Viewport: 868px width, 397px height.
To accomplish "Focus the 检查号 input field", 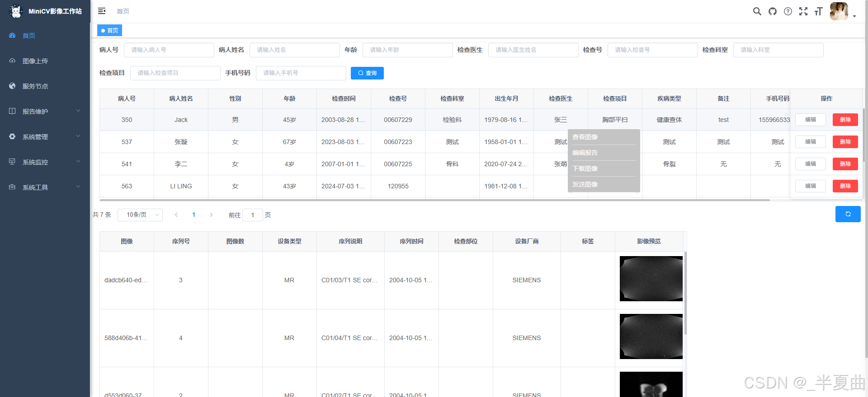I will tap(653, 50).
